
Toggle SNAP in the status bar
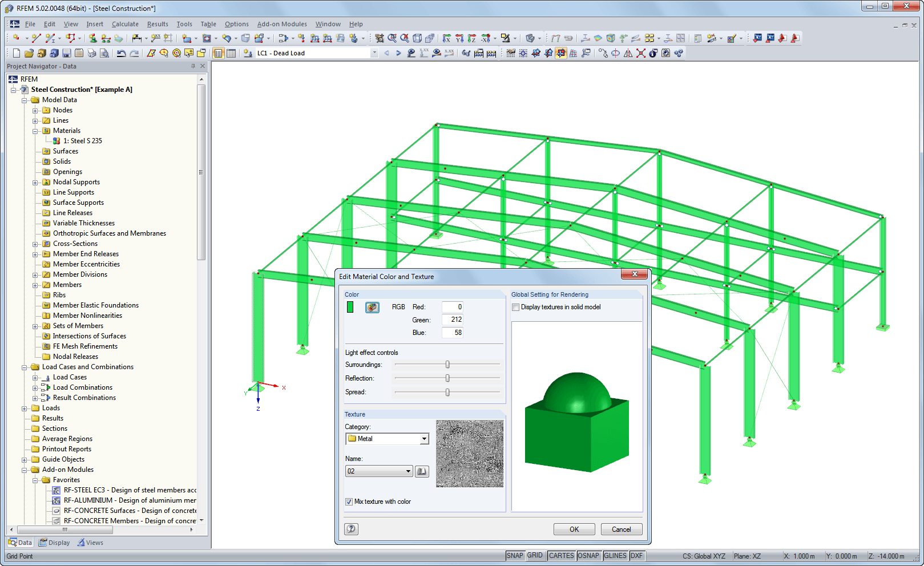tap(515, 556)
